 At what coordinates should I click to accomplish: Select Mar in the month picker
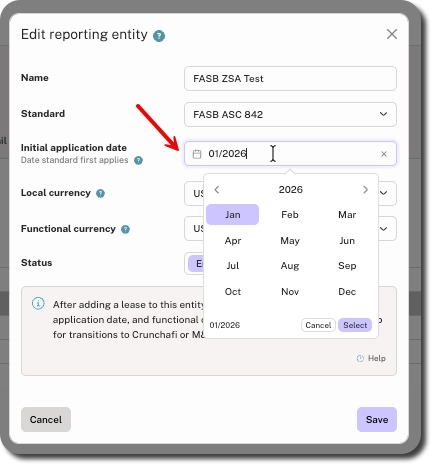point(347,215)
